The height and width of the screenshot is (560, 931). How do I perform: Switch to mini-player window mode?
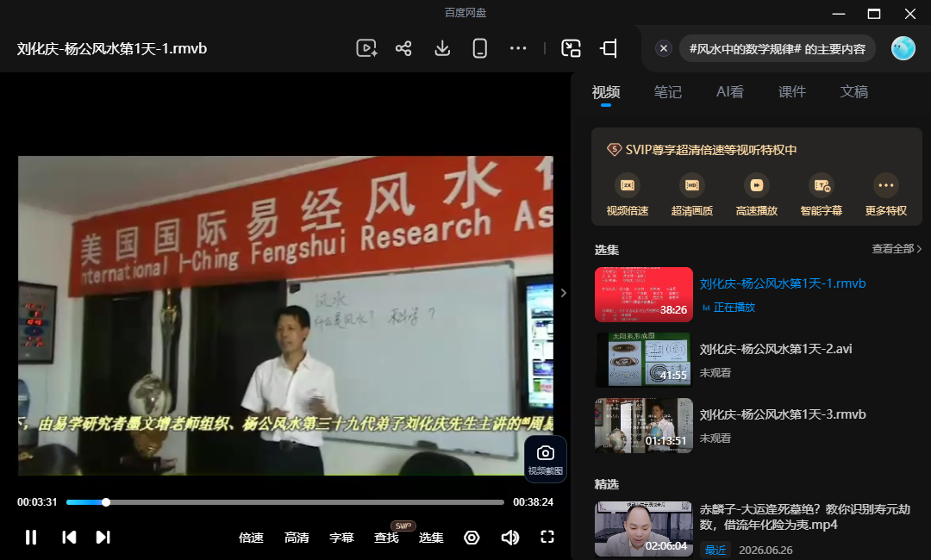click(572, 48)
